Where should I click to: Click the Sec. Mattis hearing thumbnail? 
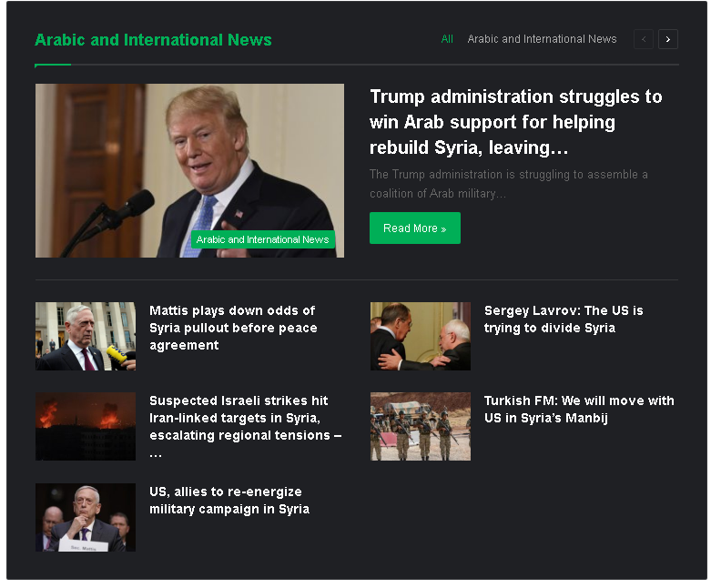(x=86, y=517)
